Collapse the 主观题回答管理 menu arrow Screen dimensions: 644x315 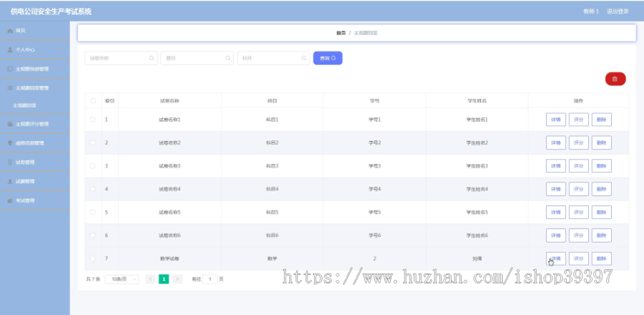click(62, 88)
